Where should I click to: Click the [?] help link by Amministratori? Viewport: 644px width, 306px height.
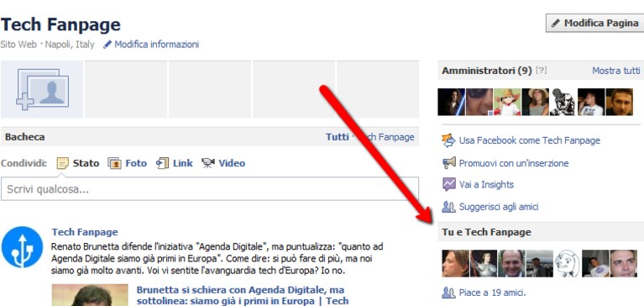point(542,71)
